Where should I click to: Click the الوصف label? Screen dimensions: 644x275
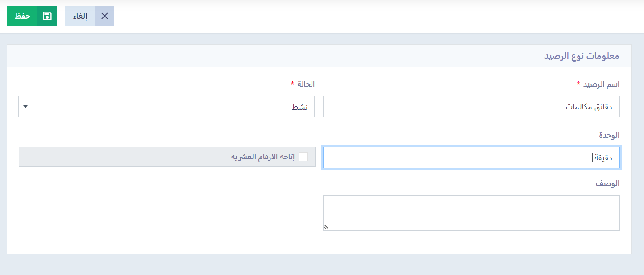pyautogui.click(x=608, y=183)
